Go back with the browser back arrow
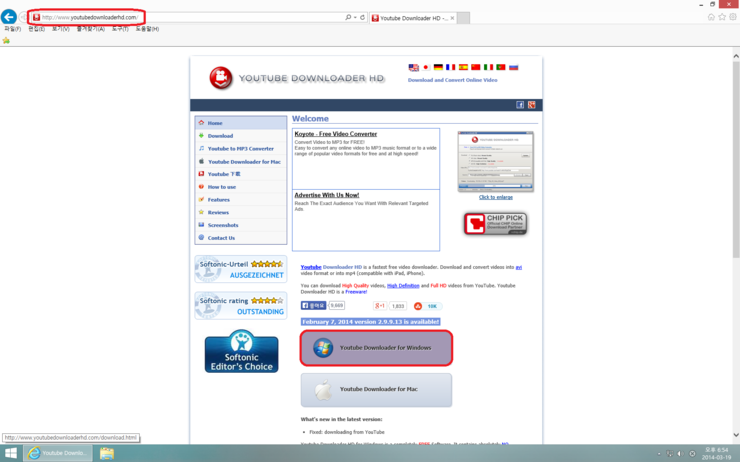Image resolution: width=740 pixels, height=462 pixels. 8,17
